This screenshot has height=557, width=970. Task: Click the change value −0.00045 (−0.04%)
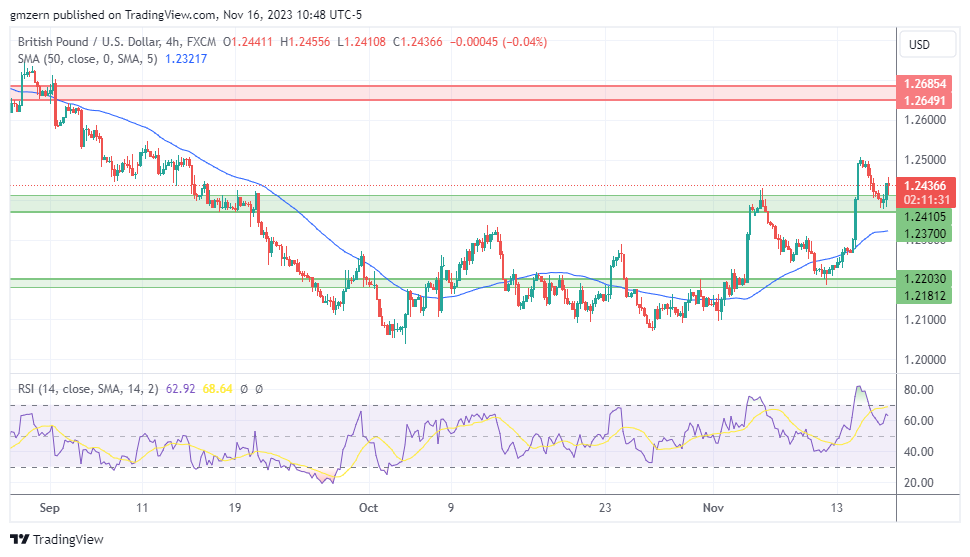tap(499, 42)
